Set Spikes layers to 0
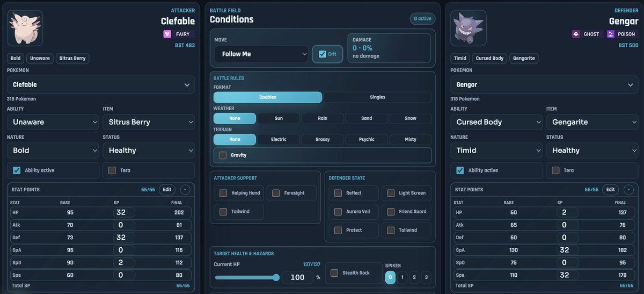The height and width of the screenshot is (294, 644). click(391, 277)
